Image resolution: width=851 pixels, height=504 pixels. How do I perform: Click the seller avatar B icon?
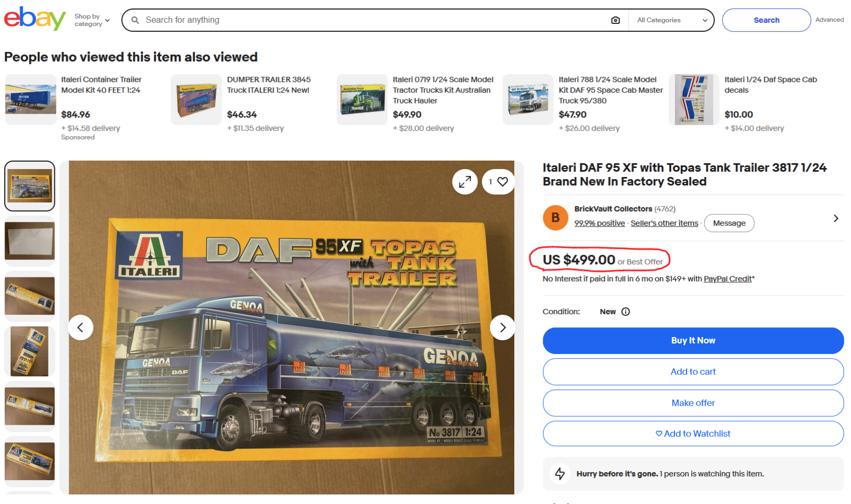click(x=555, y=217)
